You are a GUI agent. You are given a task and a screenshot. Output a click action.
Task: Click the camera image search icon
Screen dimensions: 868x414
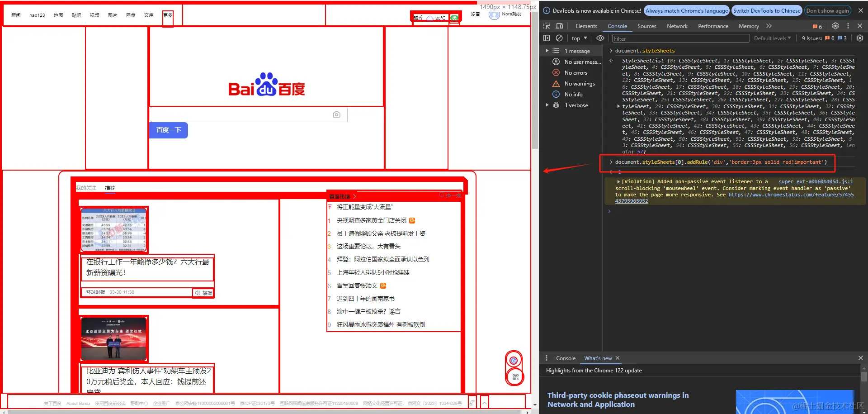point(336,114)
